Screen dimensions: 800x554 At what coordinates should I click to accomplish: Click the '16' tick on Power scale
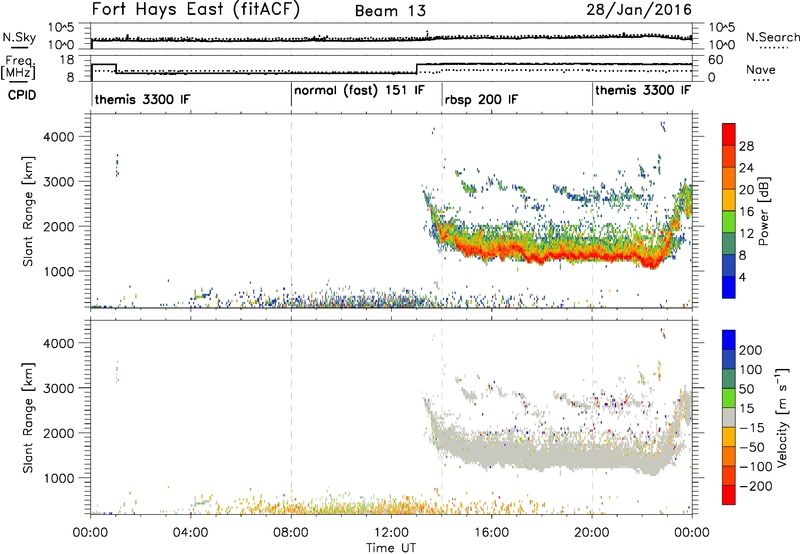click(x=746, y=212)
